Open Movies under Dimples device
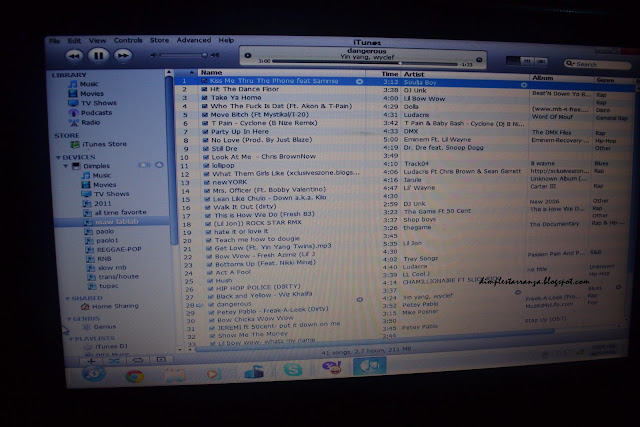This screenshot has height=427, width=640. 104,185
